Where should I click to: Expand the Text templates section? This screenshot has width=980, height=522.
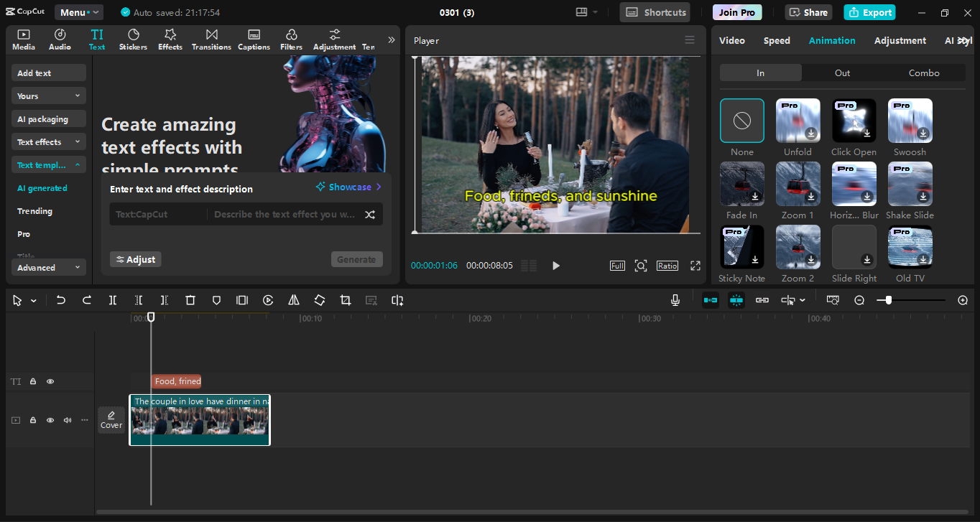click(x=48, y=164)
